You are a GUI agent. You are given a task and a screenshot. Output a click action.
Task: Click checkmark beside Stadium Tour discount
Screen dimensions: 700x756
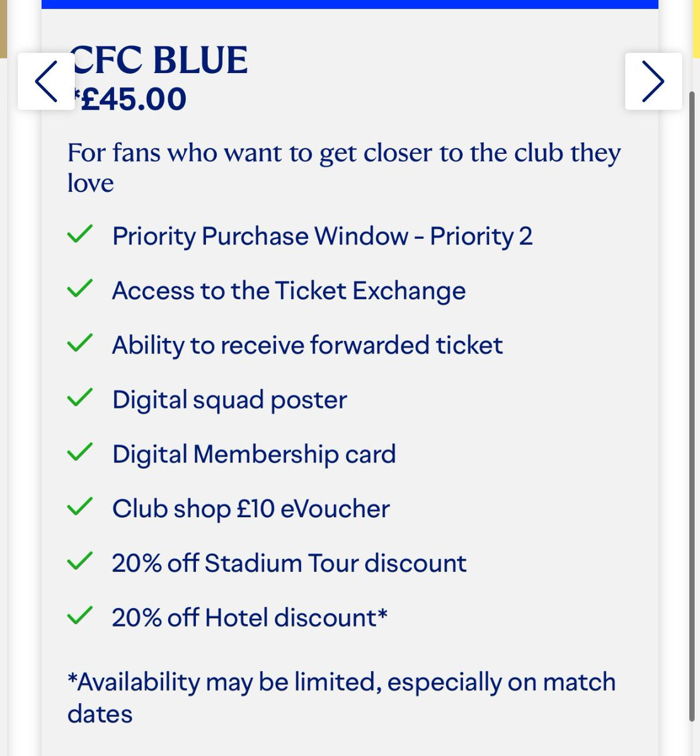[79, 561]
